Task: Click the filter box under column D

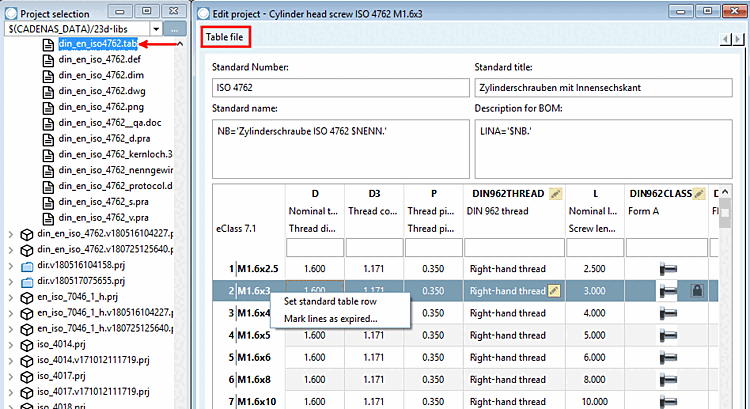Action: [315, 248]
